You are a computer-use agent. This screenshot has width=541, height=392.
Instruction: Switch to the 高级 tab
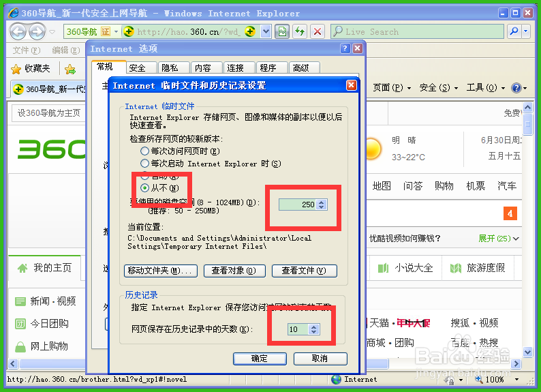(305, 67)
